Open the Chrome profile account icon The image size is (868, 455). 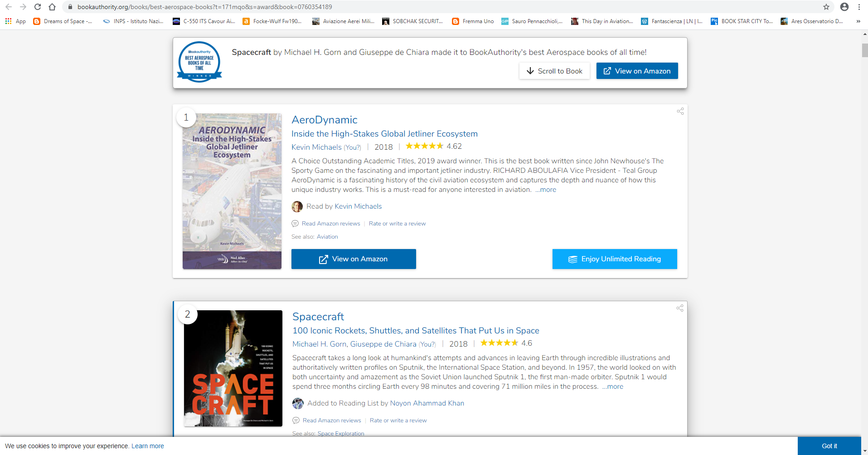pyautogui.click(x=844, y=7)
